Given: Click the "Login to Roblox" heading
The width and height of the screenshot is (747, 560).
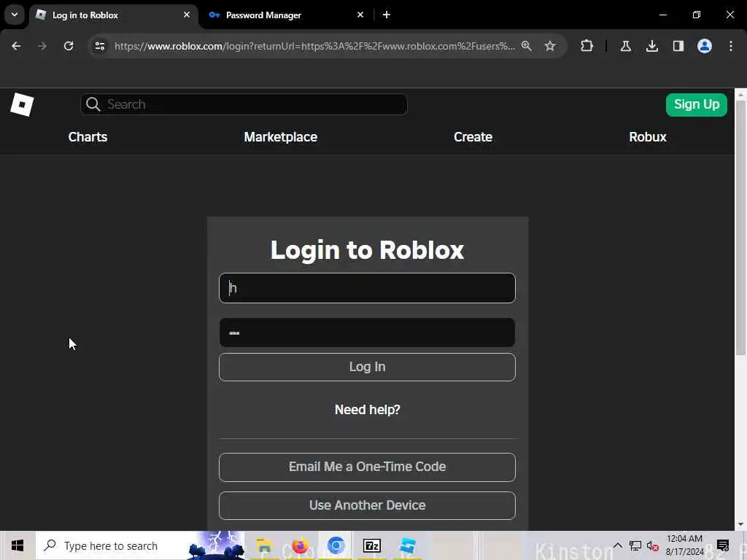Looking at the screenshot, I should (367, 250).
